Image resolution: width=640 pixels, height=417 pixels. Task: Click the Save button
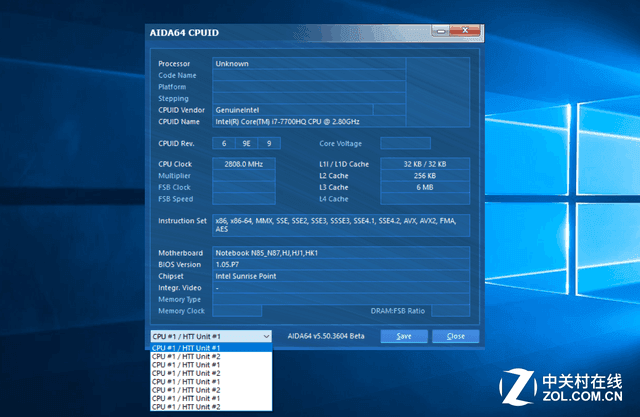click(x=404, y=336)
